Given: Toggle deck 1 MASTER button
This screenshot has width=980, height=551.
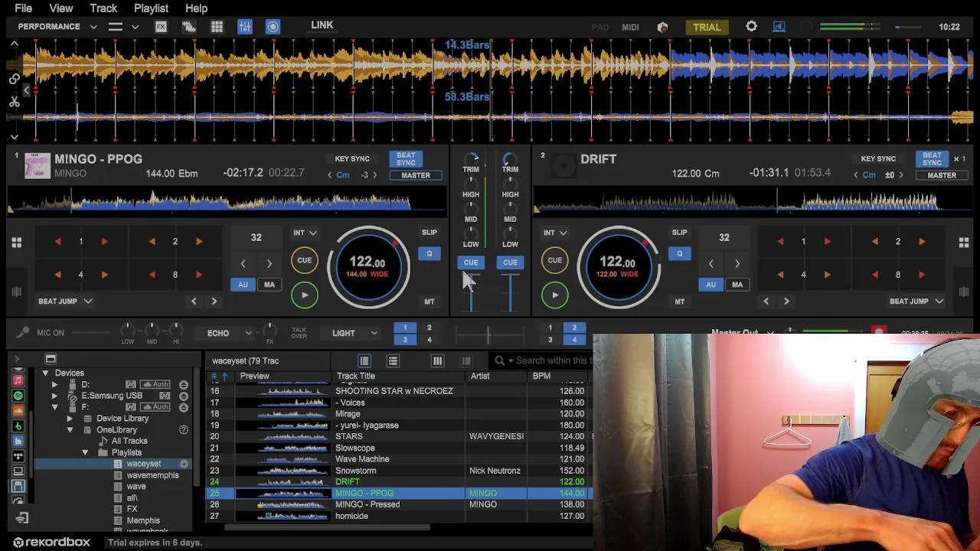Looking at the screenshot, I should [x=416, y=175].
